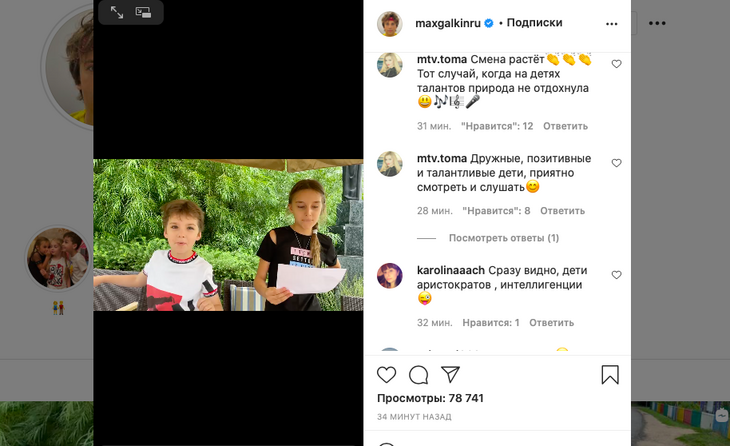Open kids story highlight circle on left
The width and height of the screenshot is (730, 446).
click(58, 258)
